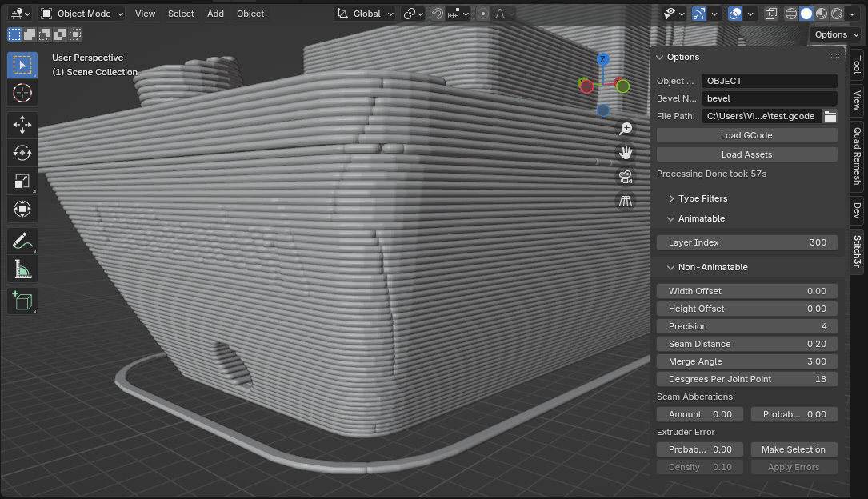Open the Select menu

point(181,14)
